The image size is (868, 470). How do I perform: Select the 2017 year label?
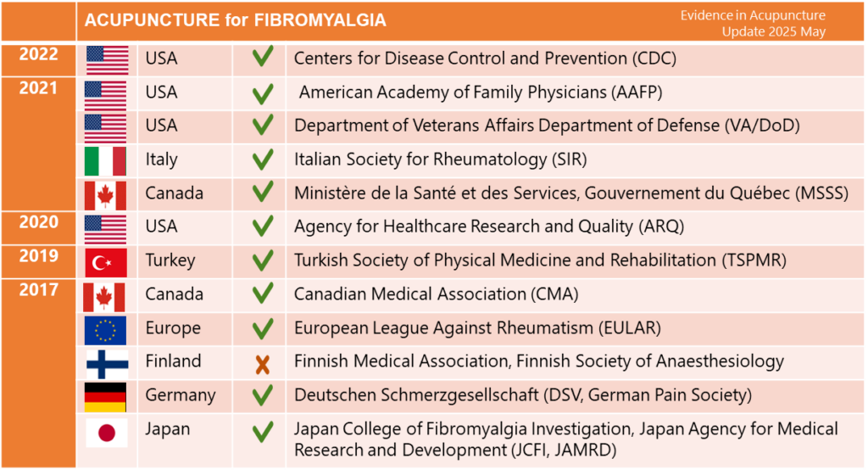click(x=38, y=290)
